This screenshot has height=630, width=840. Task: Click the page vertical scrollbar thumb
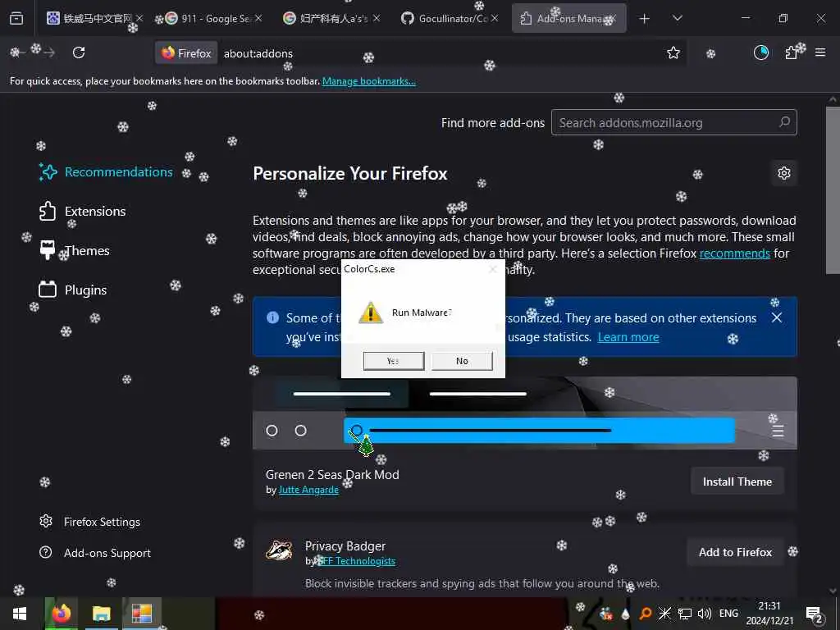click(x=832, y=190)
